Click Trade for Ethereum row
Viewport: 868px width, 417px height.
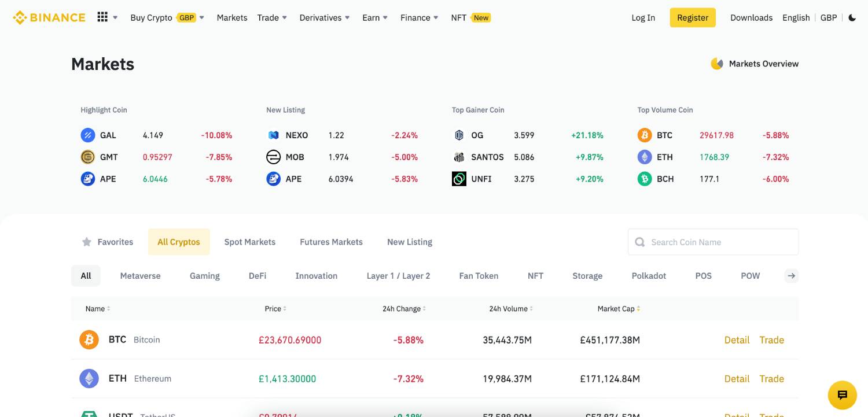click(771, 379)
